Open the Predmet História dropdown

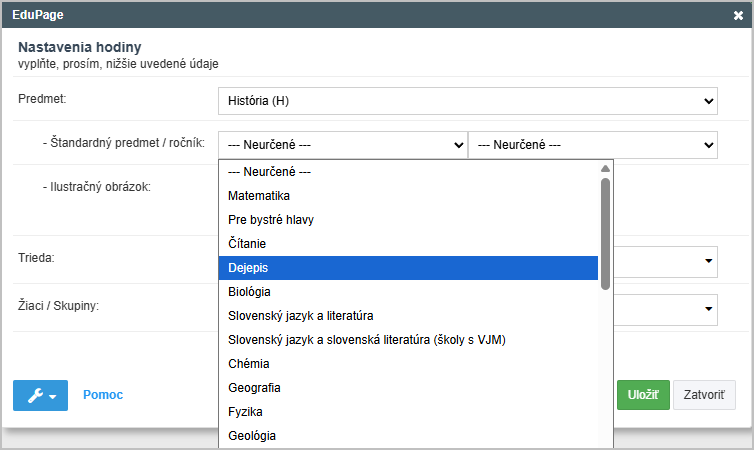click(467, 101)
